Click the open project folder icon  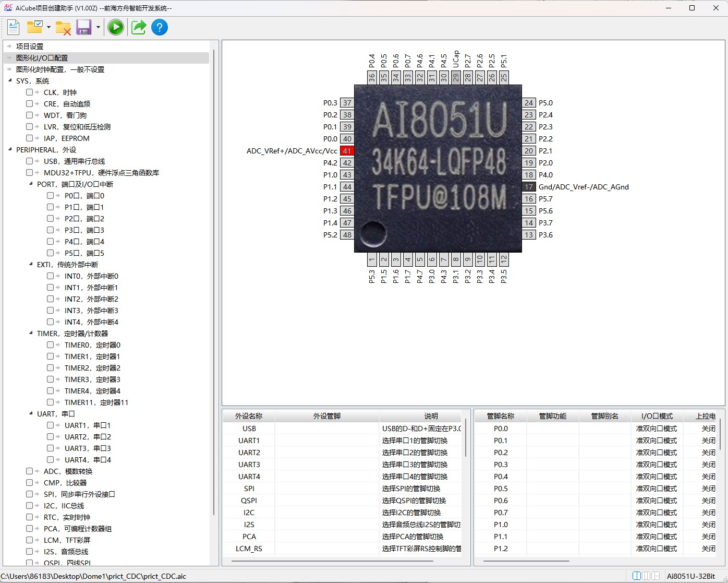(x=35, y=27)
